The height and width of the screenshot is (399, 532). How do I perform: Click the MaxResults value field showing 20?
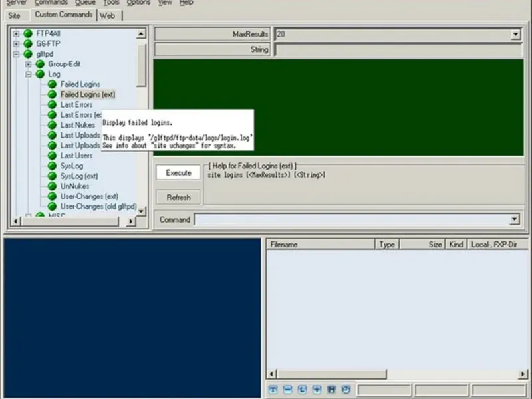pyautogui.click(x=392, y=34)
